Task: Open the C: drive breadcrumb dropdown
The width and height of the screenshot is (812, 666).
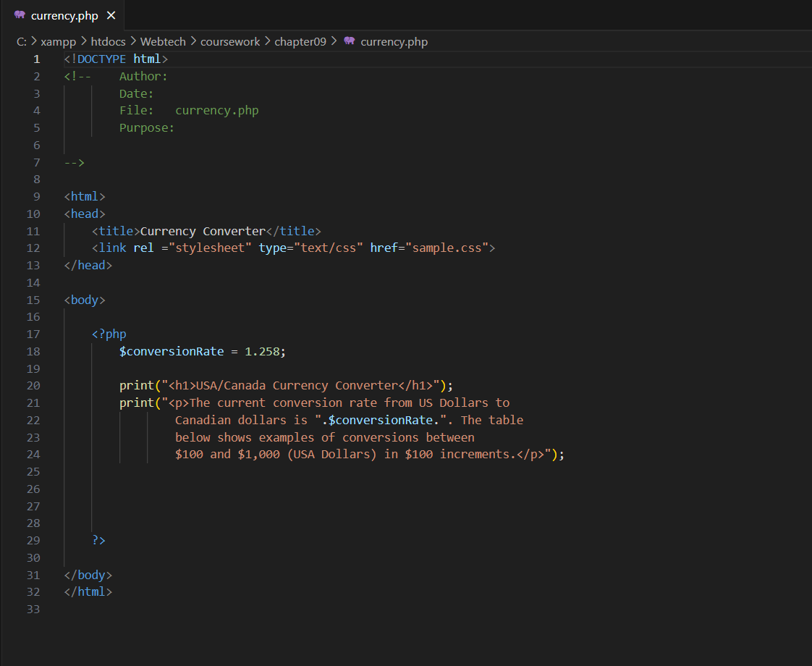Action: (x=21, y=41)
